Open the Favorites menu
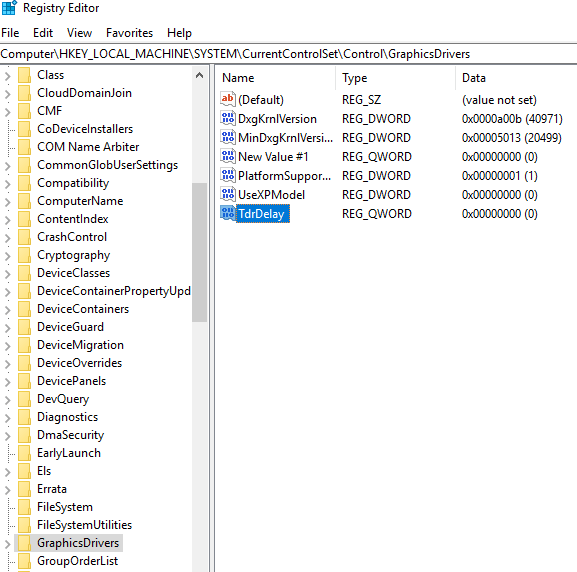Image resolution: width=577 pixels, height=572 pixels. pyautogui.click(x=129, y=33)
